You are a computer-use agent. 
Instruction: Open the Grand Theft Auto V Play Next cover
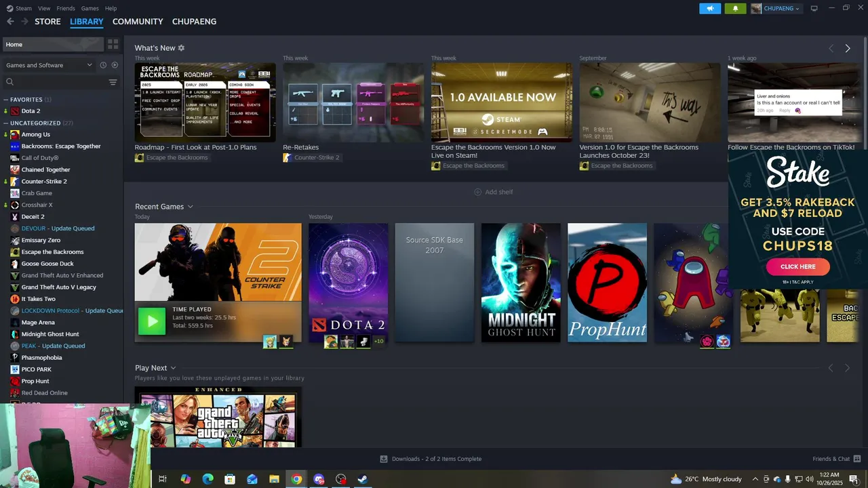tap(218, 417)
